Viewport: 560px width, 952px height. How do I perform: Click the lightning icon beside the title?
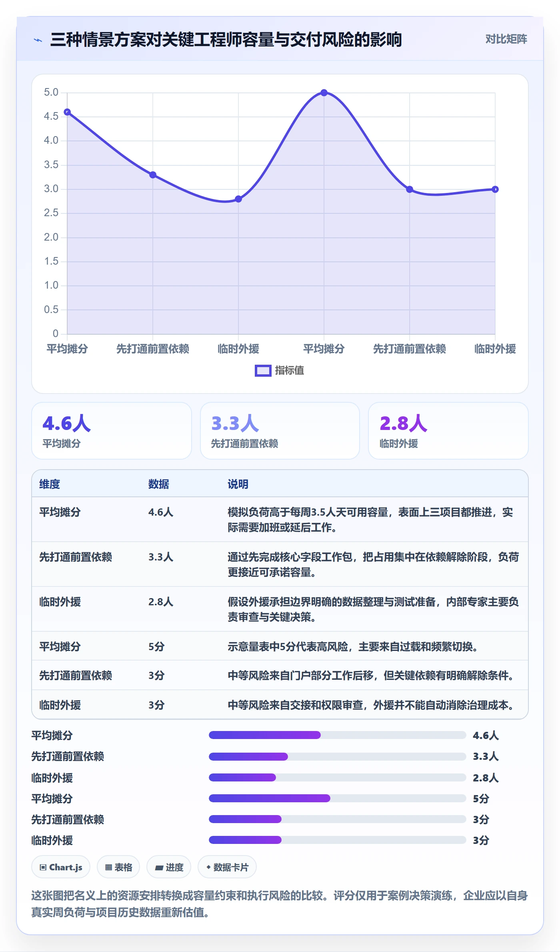[x=38, y=40]
